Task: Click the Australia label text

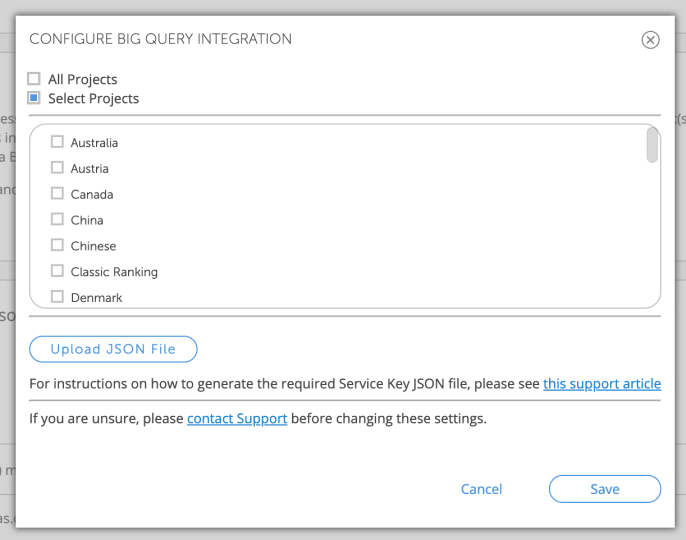Action: click(94, 143)
